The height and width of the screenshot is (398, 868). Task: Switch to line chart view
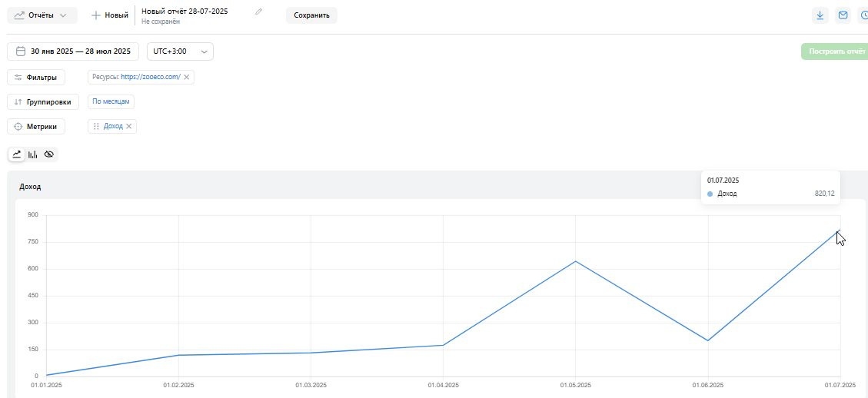coord(17,154)
